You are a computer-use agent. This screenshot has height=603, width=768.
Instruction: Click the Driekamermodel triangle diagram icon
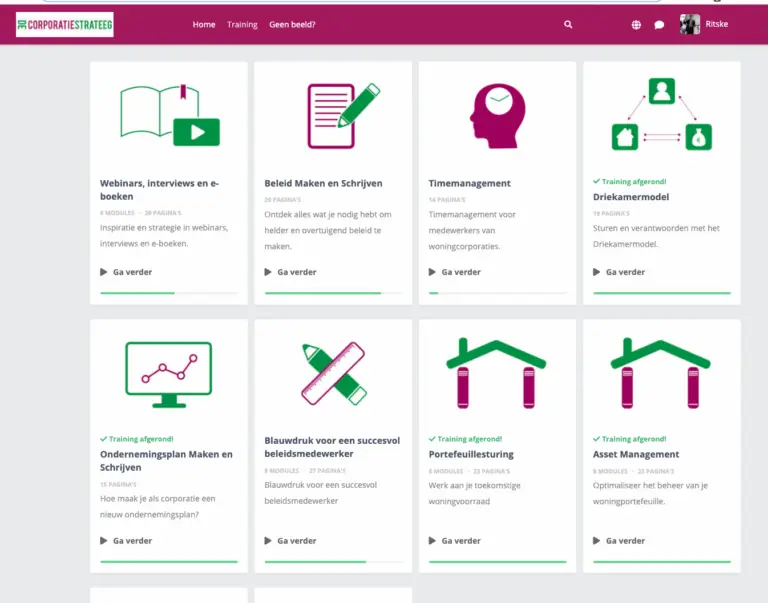point(661,115)
